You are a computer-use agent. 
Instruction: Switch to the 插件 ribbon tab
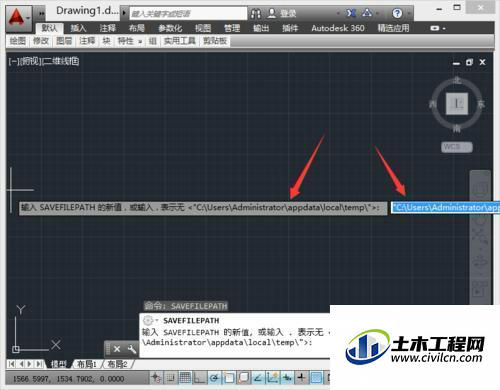point(290,28)
